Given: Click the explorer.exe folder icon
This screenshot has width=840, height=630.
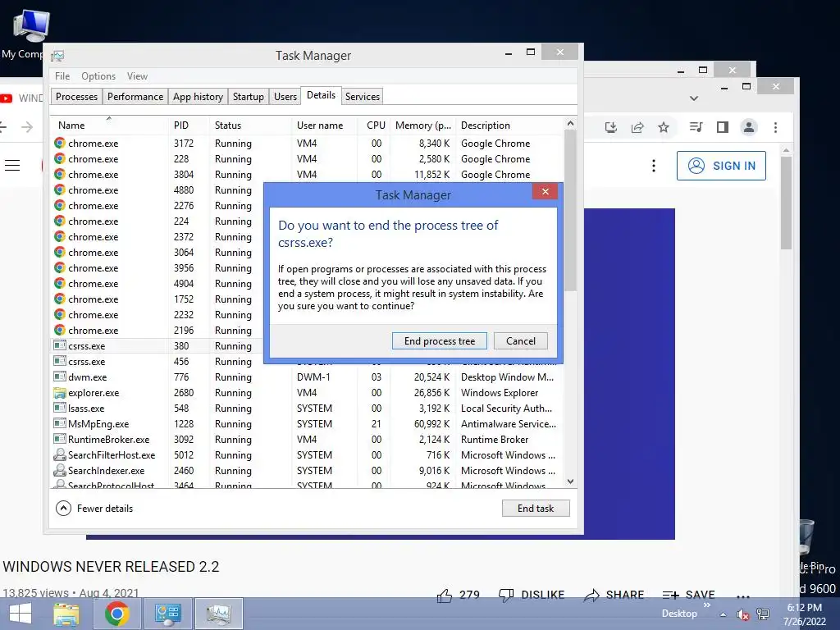Looking at the screenshot, I should 60,393.
